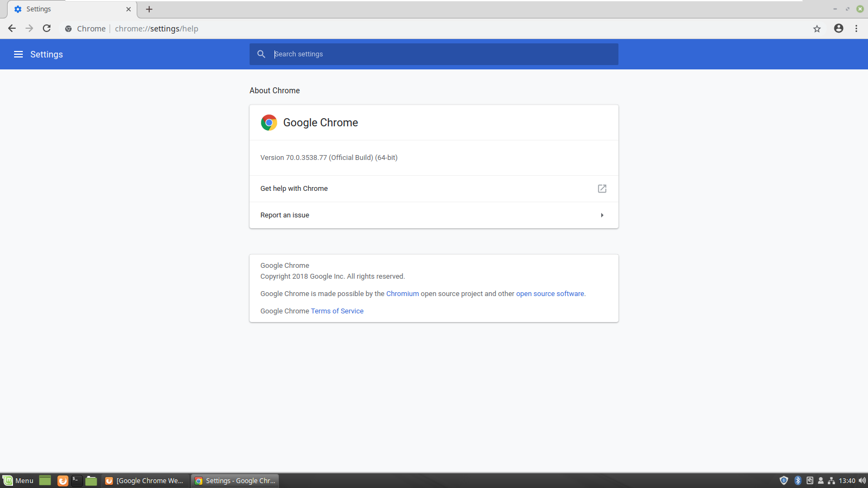Switch to the Google Chrome We... taskbar window
Image resolution: width=868 pixels, height=488 pixels.
[145, 480]
